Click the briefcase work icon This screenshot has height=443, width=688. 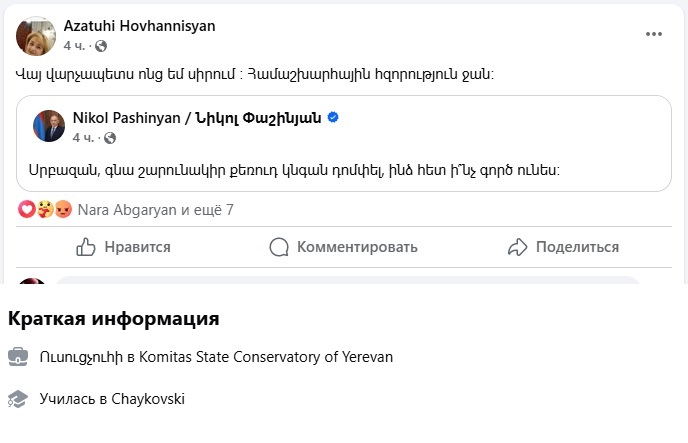18,356
